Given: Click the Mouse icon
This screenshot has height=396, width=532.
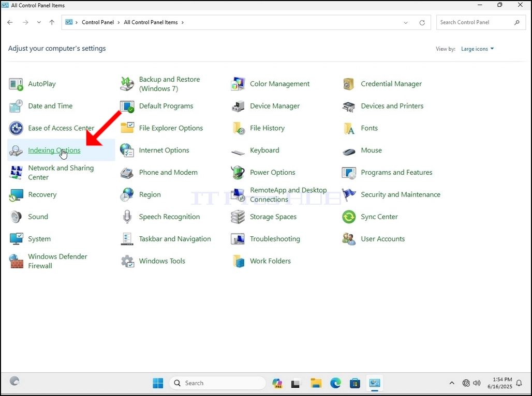Looking at the screenshot, I should click(349, 151).
